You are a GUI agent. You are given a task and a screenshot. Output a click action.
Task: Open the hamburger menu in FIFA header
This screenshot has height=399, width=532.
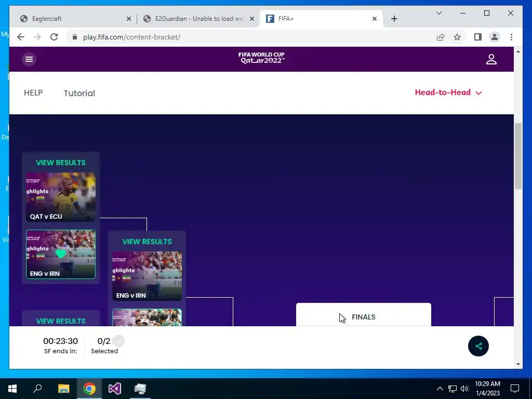[29, 59]
